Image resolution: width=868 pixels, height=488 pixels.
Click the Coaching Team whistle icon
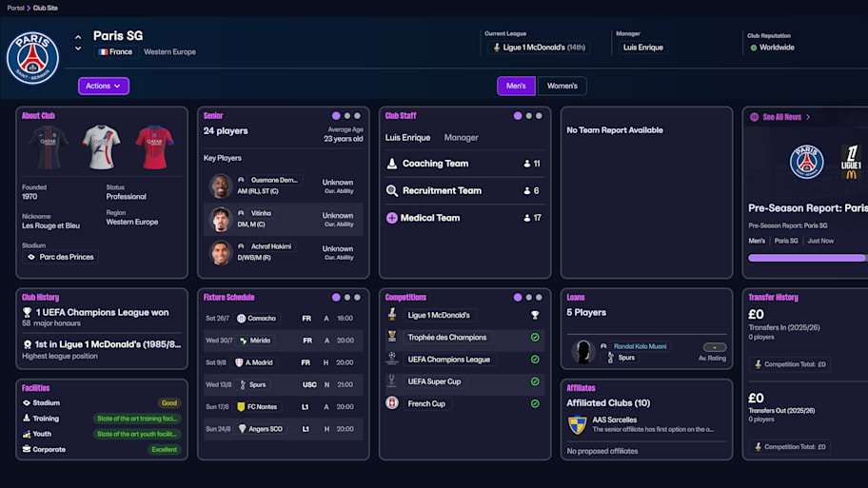[x=391, y=164]
